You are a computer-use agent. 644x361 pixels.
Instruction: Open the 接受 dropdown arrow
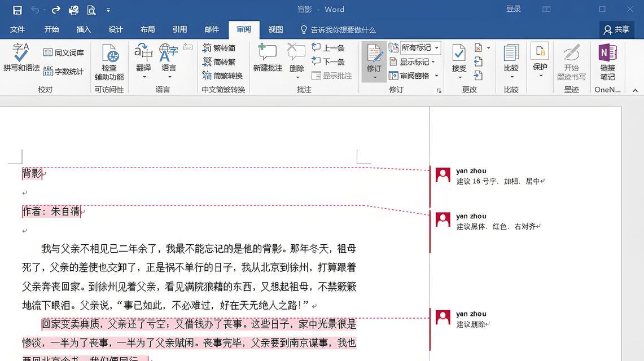point(460,77)
